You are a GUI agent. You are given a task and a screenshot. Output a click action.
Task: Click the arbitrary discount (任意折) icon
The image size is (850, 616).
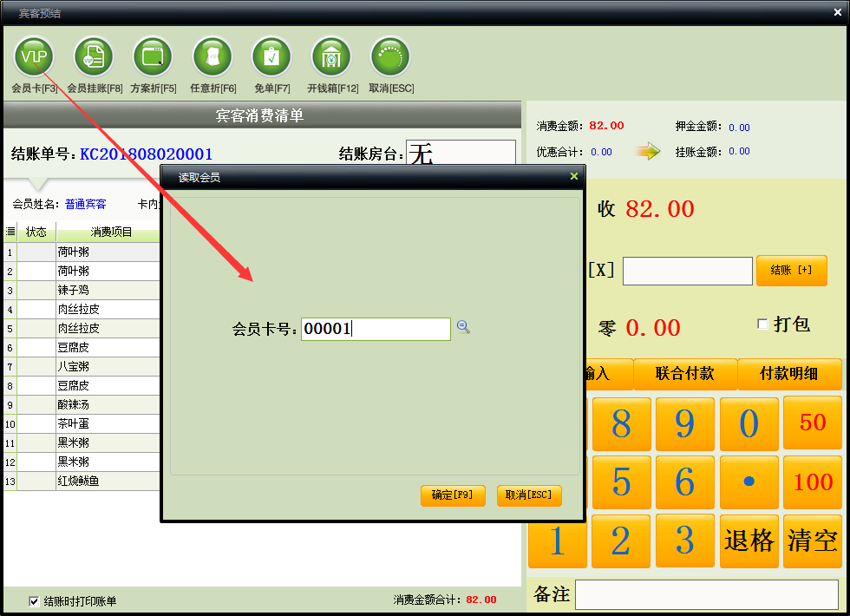[x=212, y=57]
